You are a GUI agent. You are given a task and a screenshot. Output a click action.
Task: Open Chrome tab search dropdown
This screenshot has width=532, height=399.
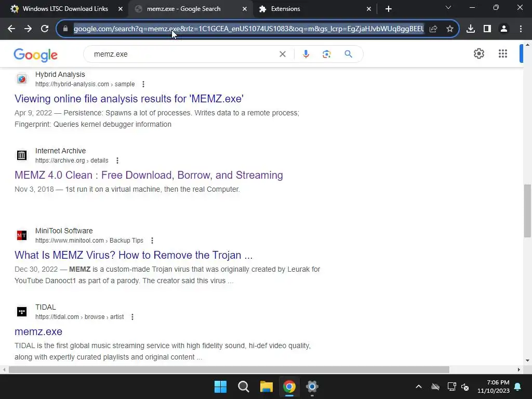click(x=448, y=7)
